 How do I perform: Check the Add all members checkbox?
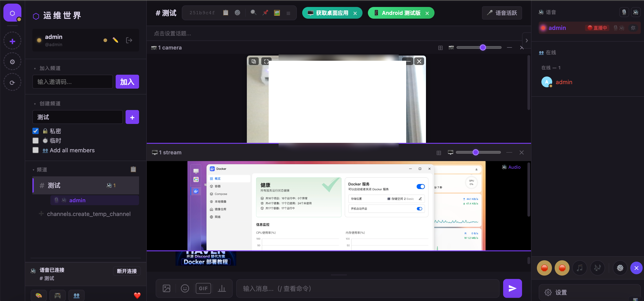click(36, 150)
